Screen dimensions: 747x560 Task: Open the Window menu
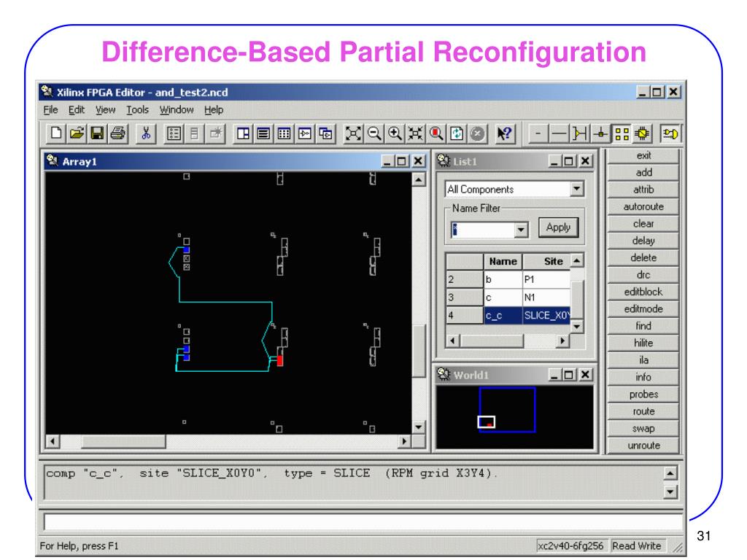click(174, 110)
